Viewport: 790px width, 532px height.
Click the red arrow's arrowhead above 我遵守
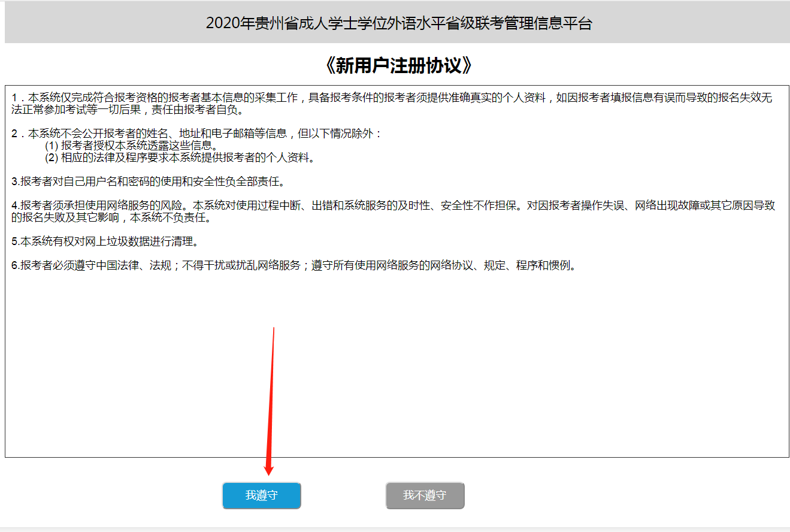pyautogui.click(x=268, y=469)
